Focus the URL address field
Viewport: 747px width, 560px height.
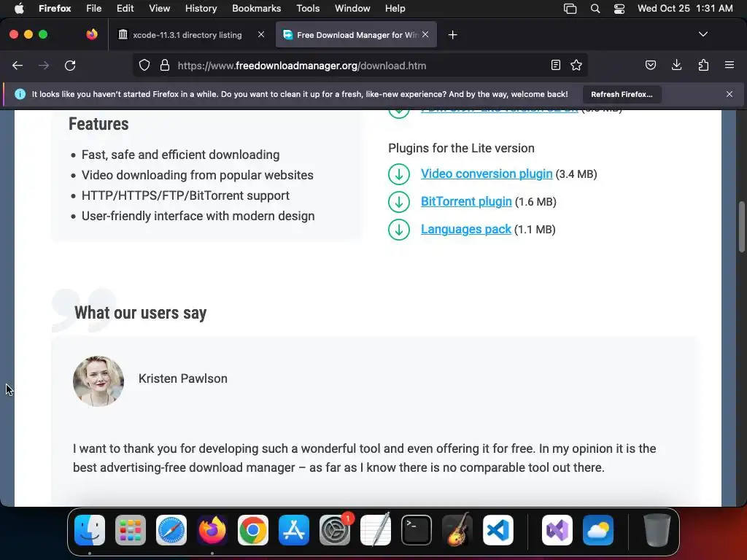click(360, 66)
